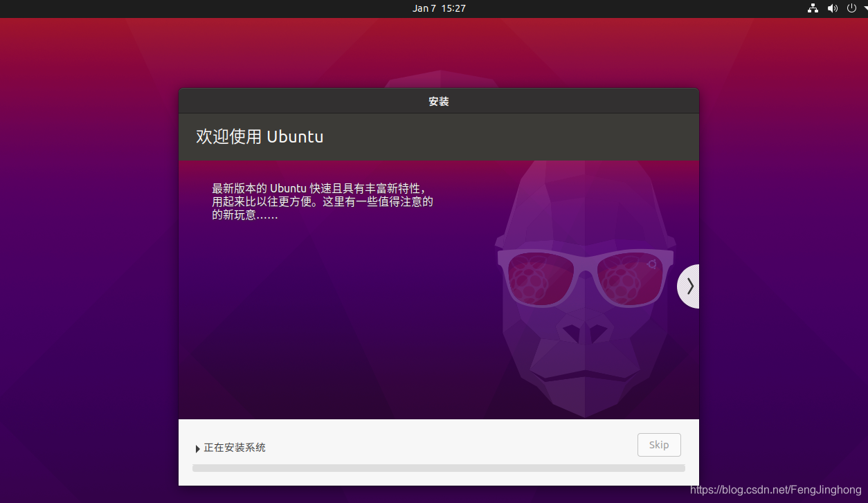
Task: Advance the slideshow with the right arrow
Action: pos(689,286)
